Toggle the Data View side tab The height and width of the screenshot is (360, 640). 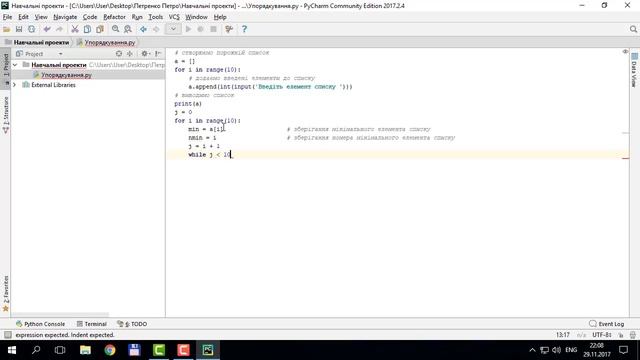pos(634,70)
